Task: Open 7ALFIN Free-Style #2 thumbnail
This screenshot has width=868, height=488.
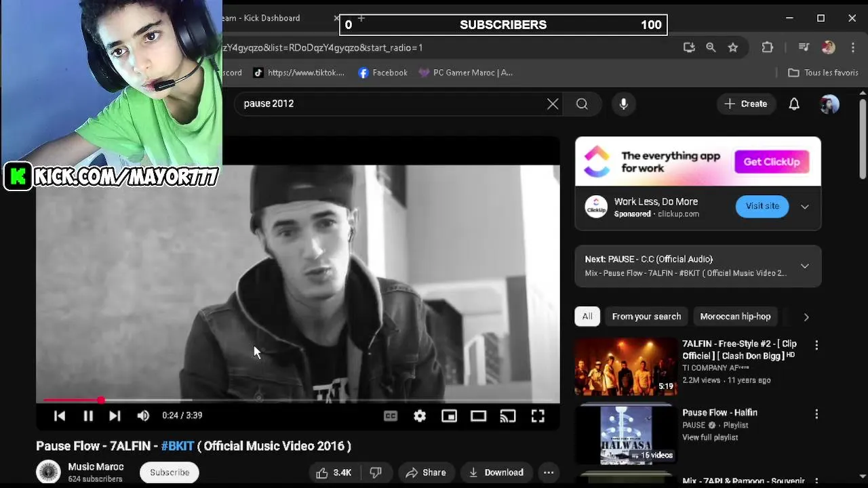Action: 626,367
